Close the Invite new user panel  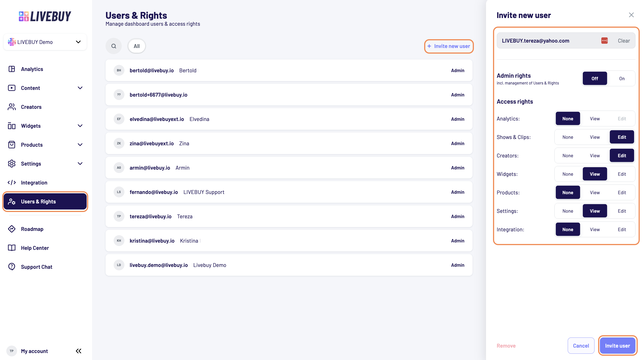click(x=631, y=15)
